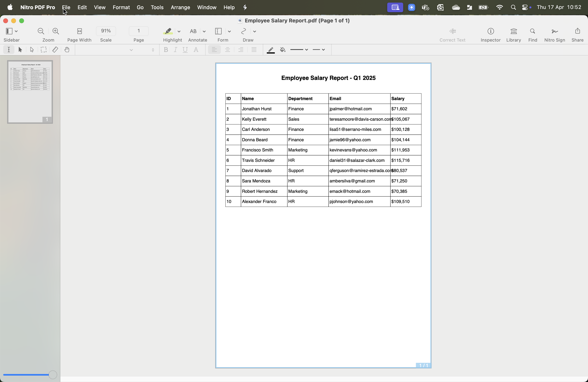Click the font size stepper
This screenshot has width=588, height=382.
tap(153, 50)
